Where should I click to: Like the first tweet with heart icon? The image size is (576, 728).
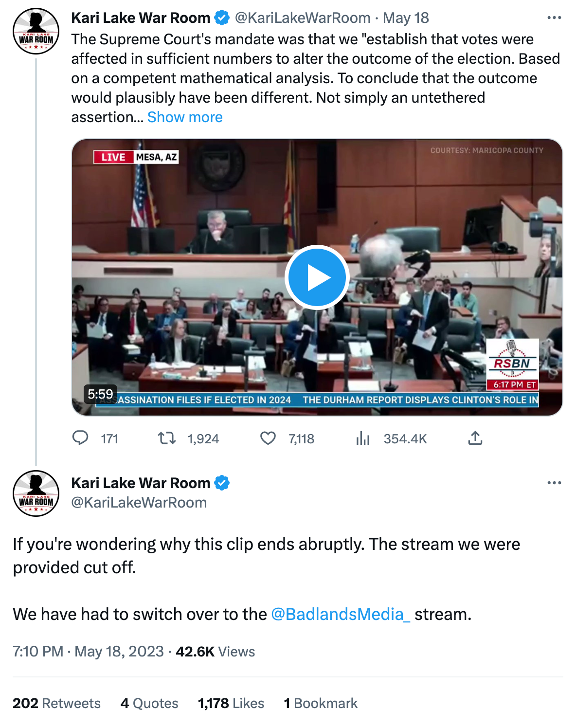point(268,438)
